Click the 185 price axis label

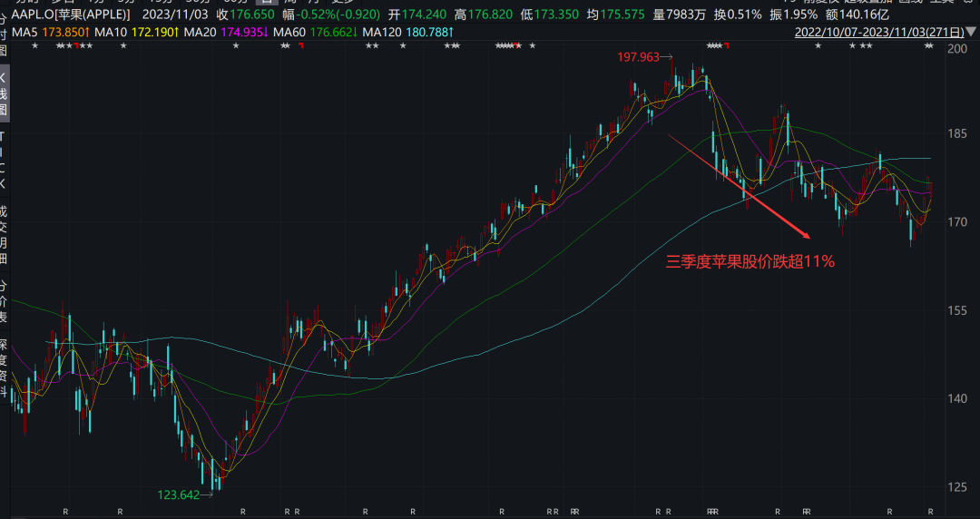click(957, 133)
